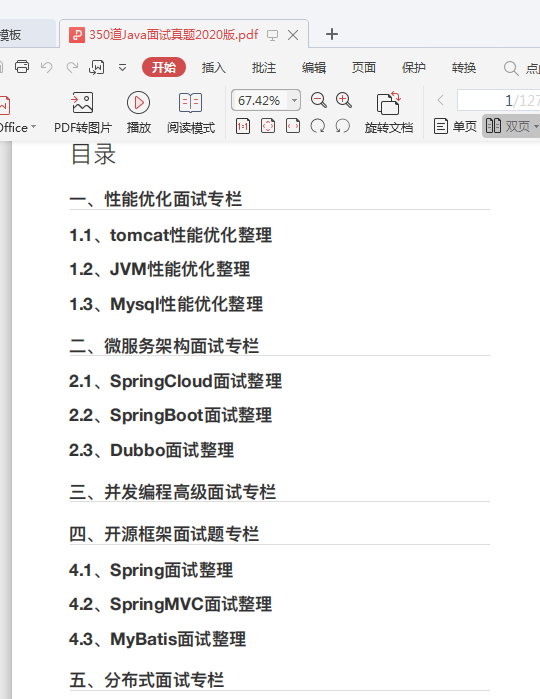Viewport: 540px width, 699px height.
Task: Open the 批注 ribbon tab
Action: (264, 68)
